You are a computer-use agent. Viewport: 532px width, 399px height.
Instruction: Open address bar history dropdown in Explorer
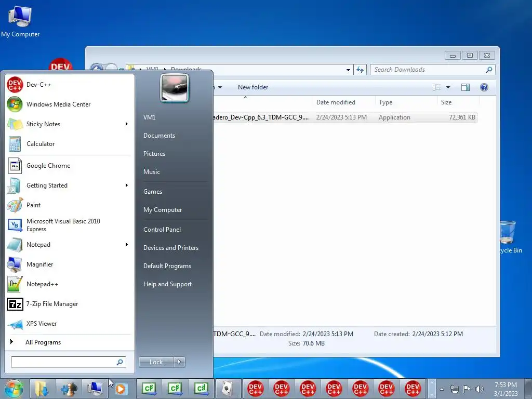tap(348, 70)
